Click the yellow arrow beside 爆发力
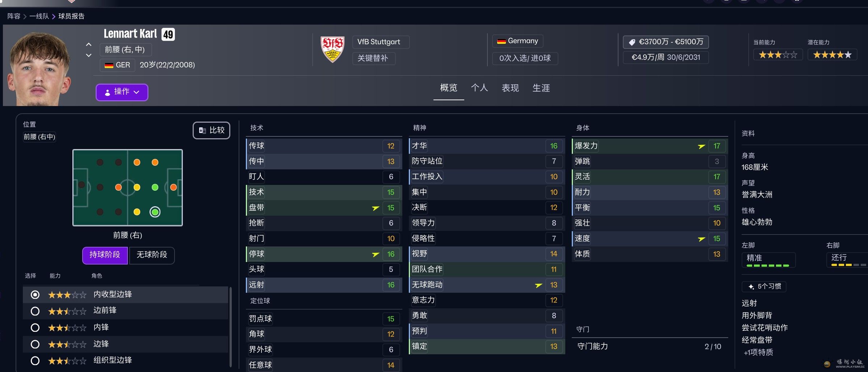The image size is (868, 372). [x=701, y=146]
